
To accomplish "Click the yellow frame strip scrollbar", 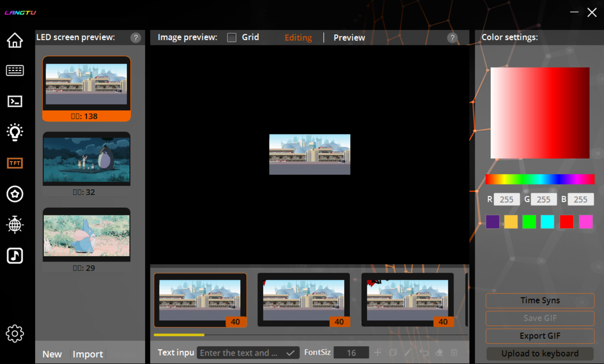I will 179,335.
